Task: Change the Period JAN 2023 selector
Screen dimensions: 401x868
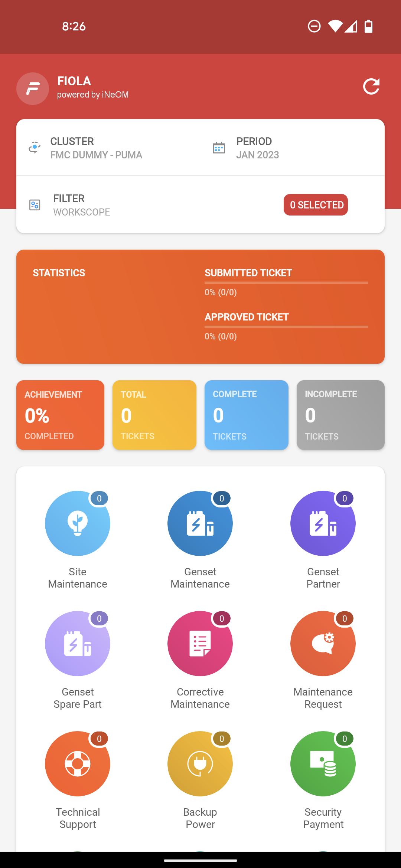Action: click(293, 148)
